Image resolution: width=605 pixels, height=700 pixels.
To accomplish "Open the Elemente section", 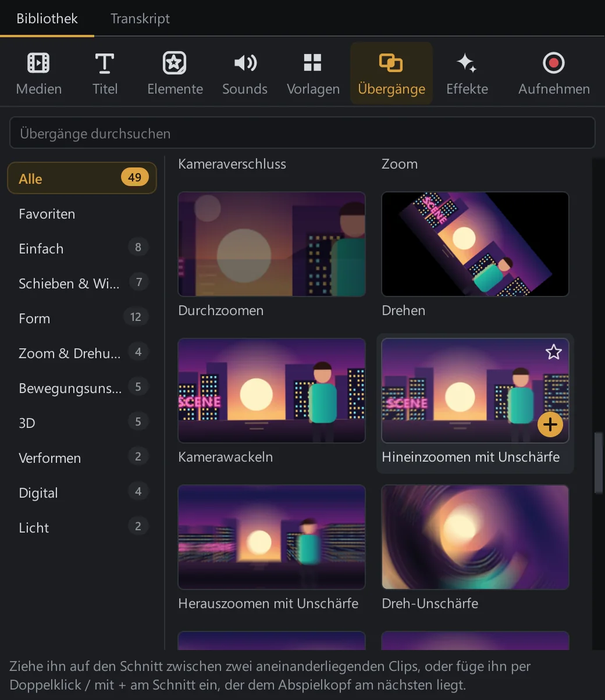I will [x=175, y=74].
